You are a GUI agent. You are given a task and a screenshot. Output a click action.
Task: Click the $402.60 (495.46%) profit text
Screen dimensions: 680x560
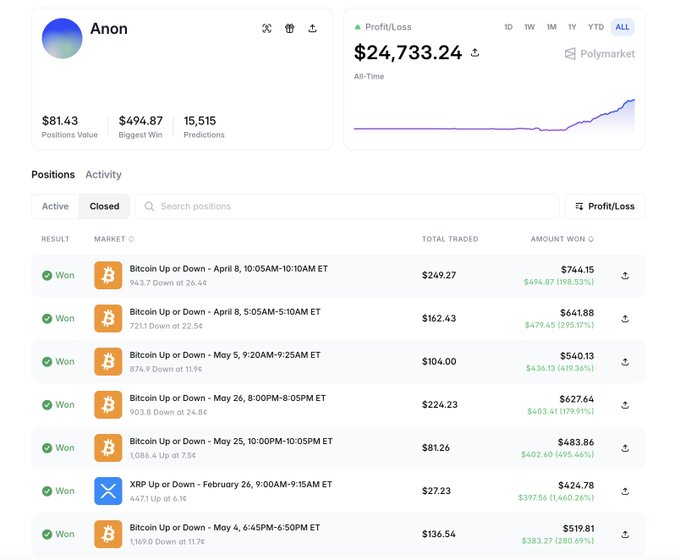point(557,455)
